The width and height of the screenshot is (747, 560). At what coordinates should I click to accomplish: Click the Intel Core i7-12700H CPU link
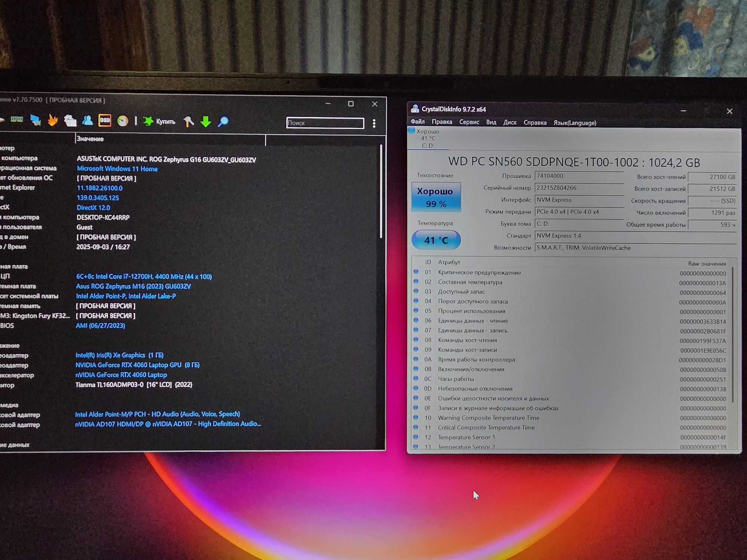coord(144,277)
